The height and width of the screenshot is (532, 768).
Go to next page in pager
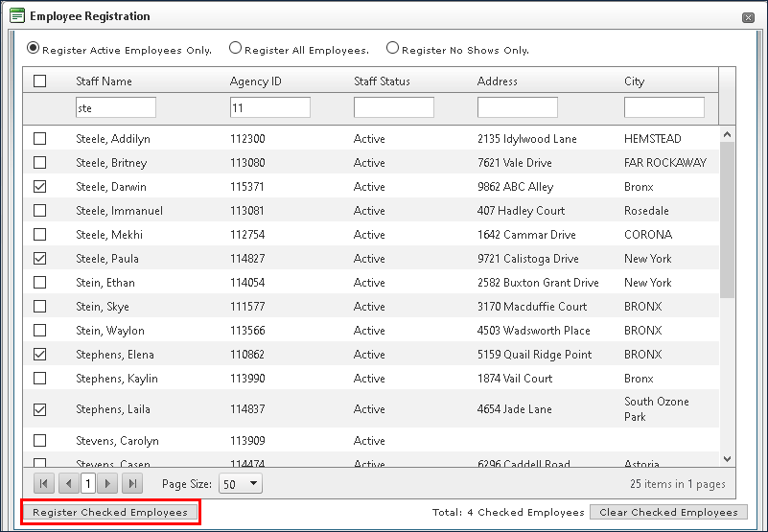coord(109,484)
